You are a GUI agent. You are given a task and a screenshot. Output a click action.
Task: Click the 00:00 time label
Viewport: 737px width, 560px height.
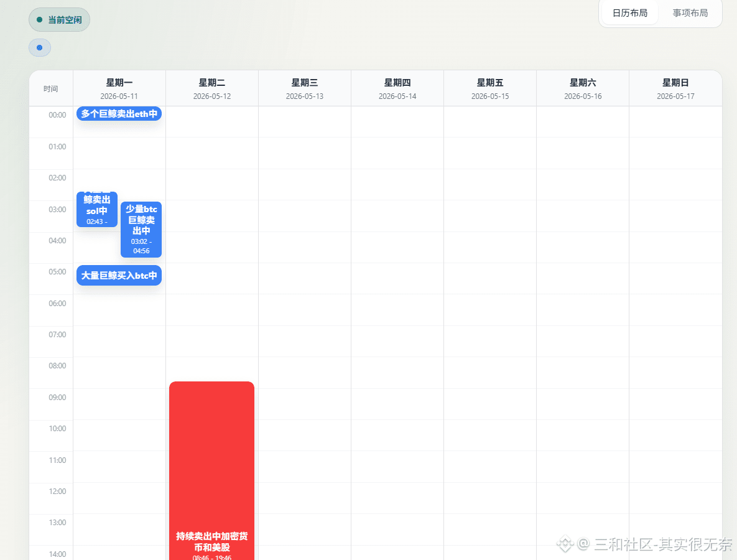coord(57,114)
